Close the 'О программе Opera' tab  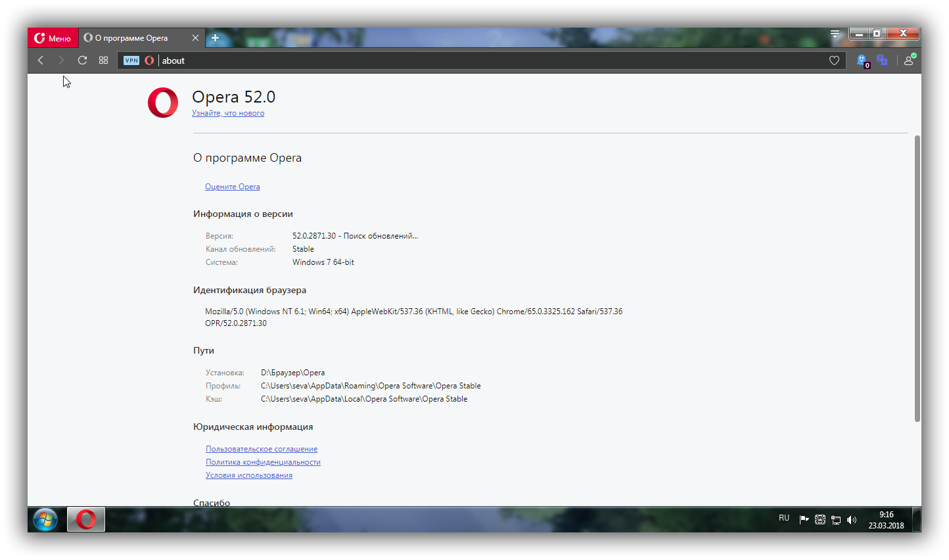click(x=195, y=38)
